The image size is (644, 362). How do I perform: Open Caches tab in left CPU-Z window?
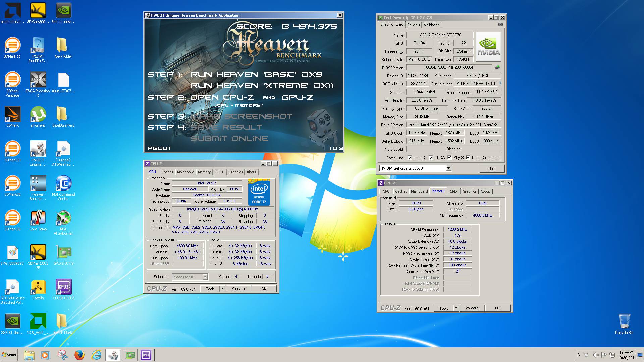coord(167,172)
